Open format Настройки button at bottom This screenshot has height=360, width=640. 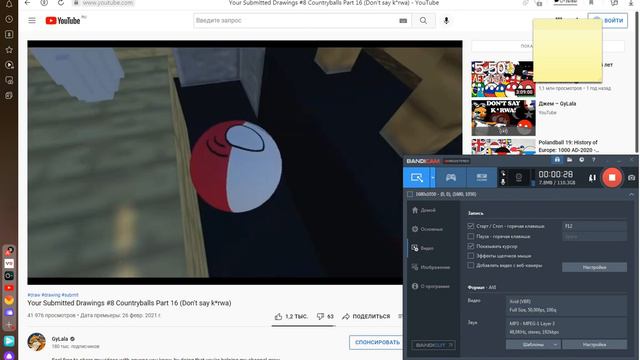[594, 344]
